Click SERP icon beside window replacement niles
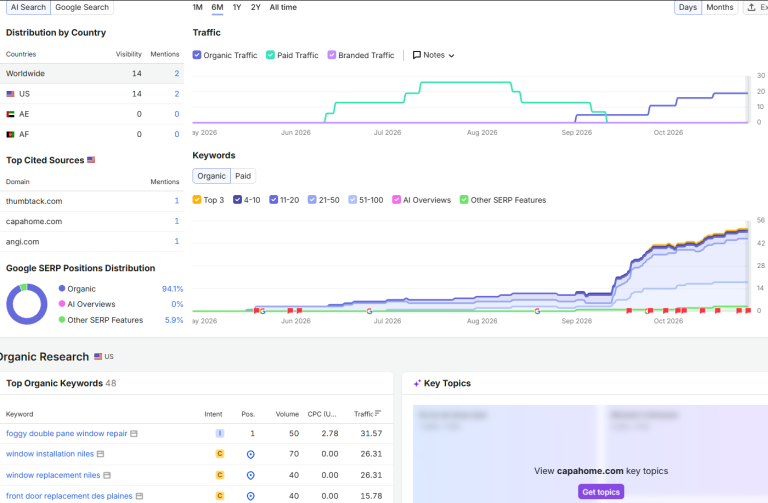The width and height of the screenshot is (768, 503). pos(107,475)
